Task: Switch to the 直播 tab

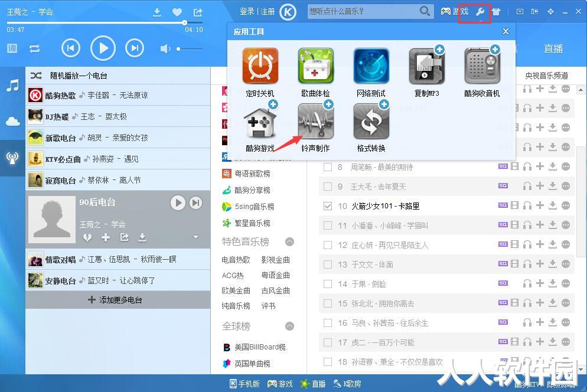Action: [553, 48]
